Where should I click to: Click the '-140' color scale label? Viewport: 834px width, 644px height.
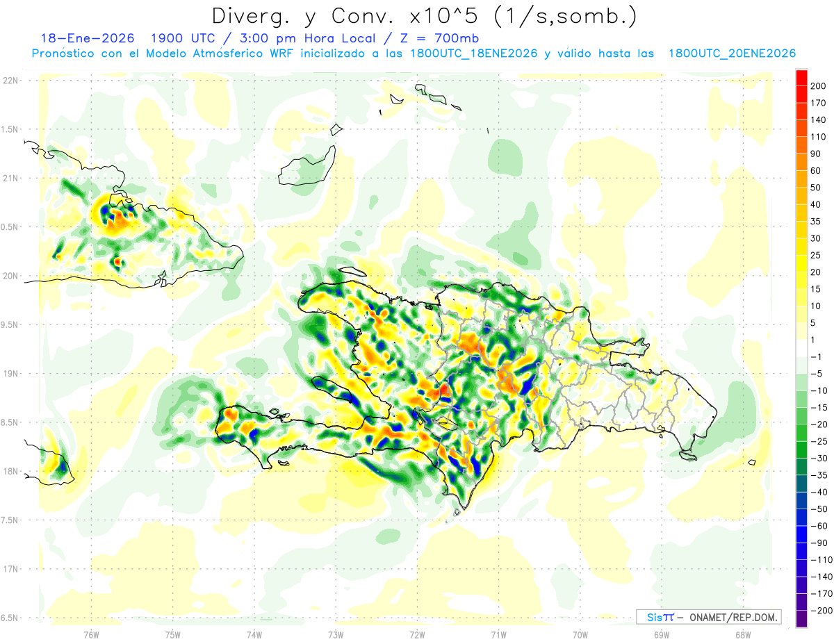821,577
